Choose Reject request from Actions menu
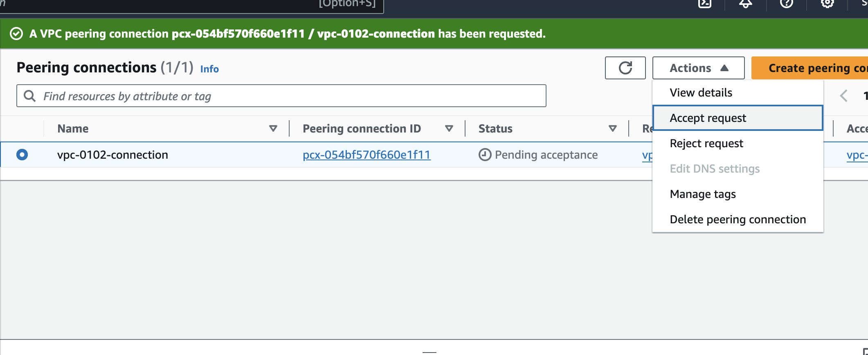Screen dimensions: 868x355 [706, 144]
